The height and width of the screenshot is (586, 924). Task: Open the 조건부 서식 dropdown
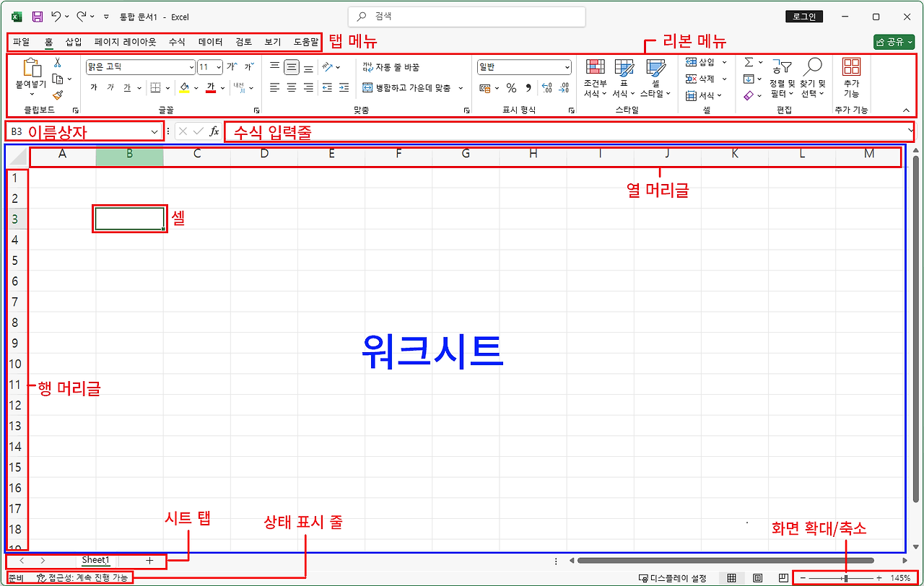pos(596,79)
